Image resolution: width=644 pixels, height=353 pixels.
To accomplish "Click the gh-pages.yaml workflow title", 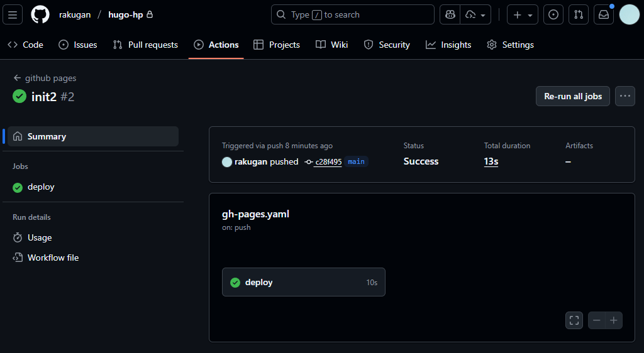I will pyautogui.click(x=255, y=214).
